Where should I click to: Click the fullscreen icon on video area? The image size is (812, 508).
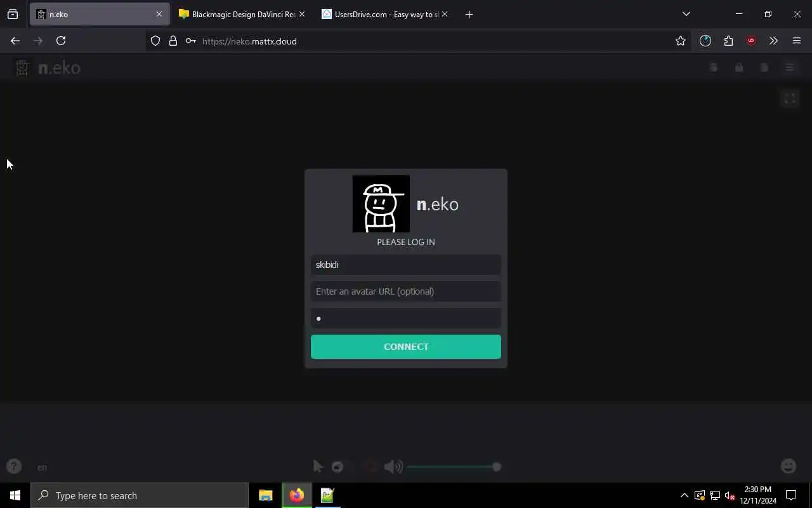pos(790,98)
